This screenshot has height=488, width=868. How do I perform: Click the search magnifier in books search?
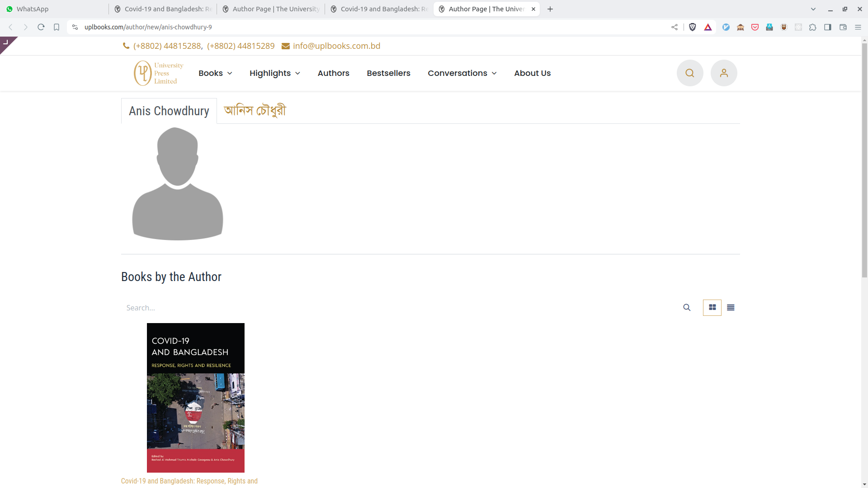(x=687, y=308)
